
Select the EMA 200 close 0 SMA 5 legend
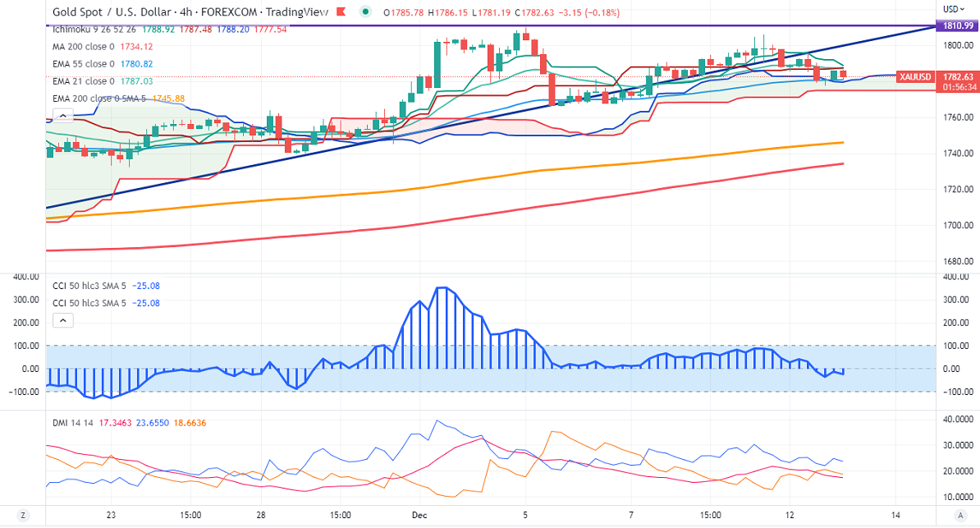[99, 99]
